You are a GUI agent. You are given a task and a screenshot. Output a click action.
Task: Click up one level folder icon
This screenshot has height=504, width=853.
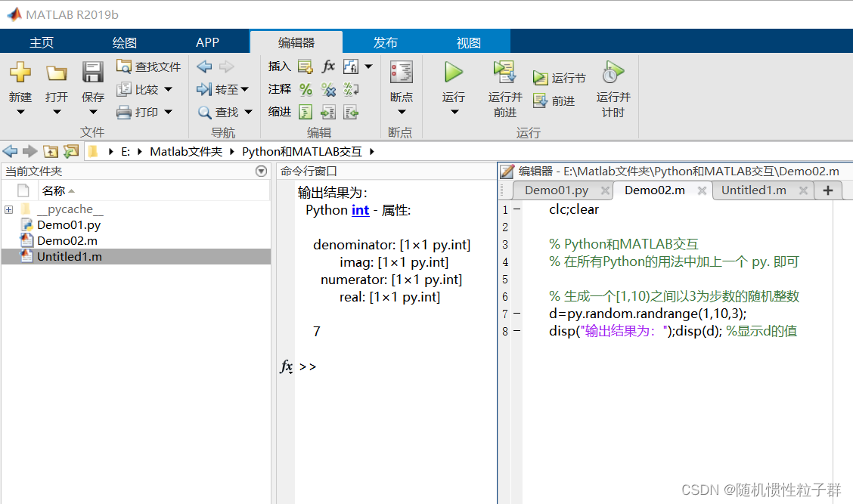[51, 151]
